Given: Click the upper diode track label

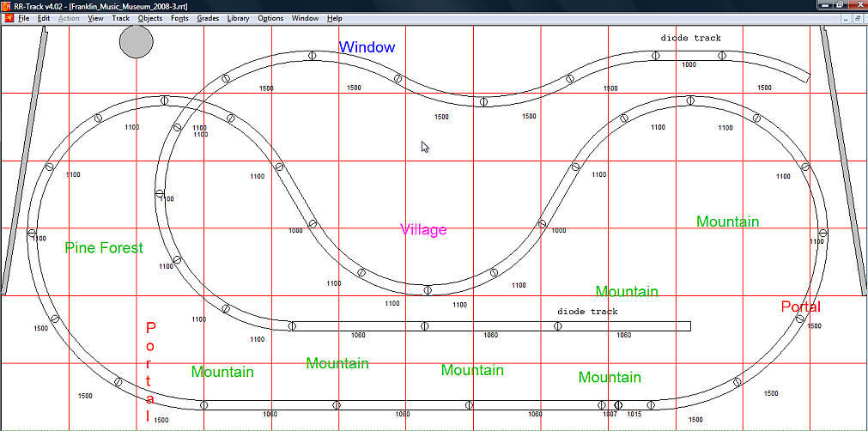Looking at the screenshot, I should [690, 38].
